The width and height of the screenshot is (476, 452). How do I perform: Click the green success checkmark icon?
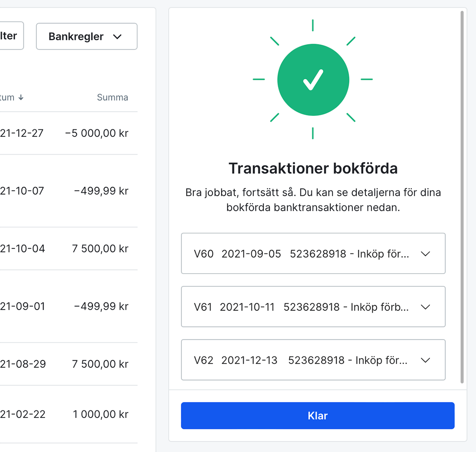pyautogui.click(x=313, y=80)
